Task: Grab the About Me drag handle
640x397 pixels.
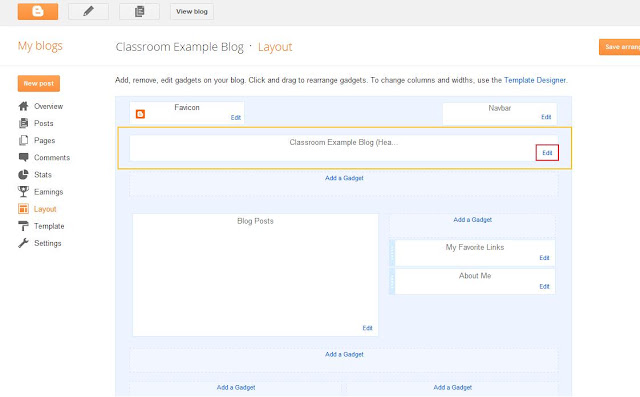Action: [392, 281]
